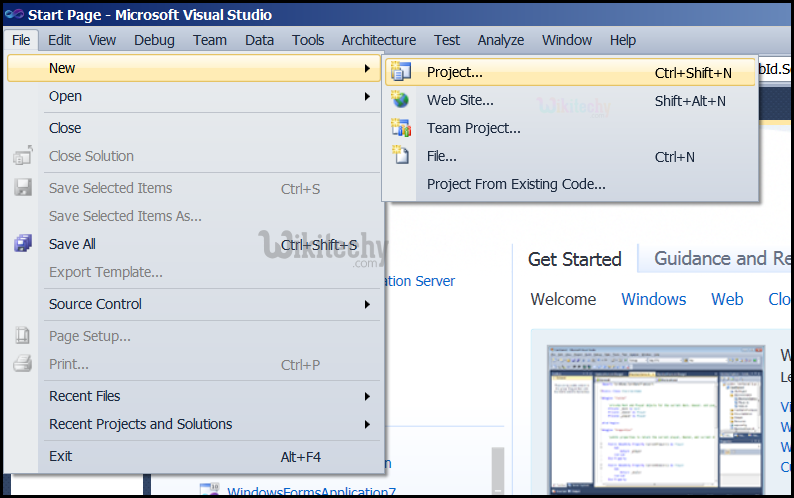Click the Visual Studio IDE preview thumbnail

coord(656,420)
